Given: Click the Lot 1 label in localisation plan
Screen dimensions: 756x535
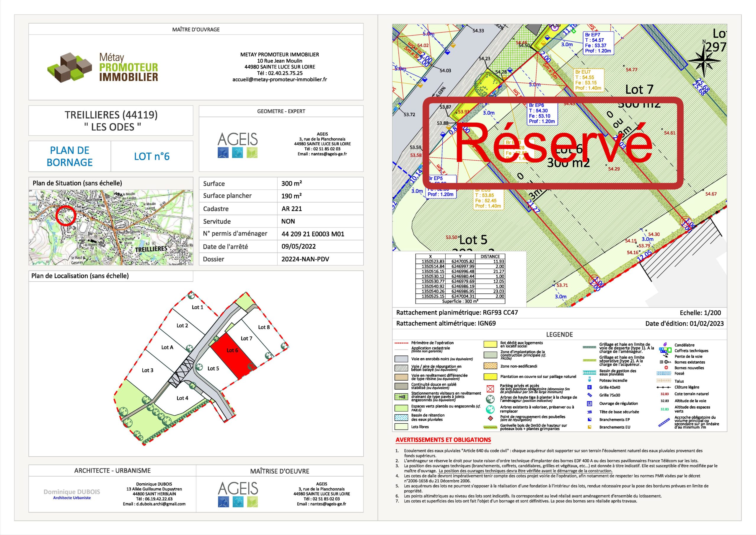Looking at the screenshot, I should click(x=198, y=307).
